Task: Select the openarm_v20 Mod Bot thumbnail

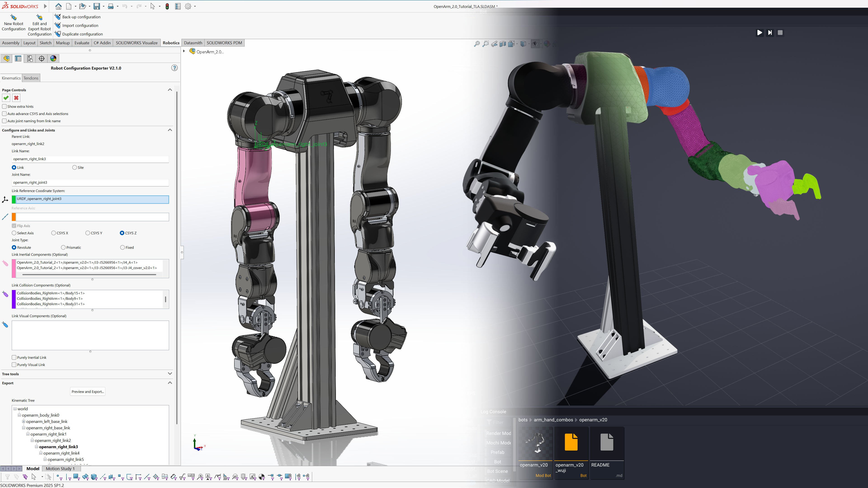Action: coord(536,453)
